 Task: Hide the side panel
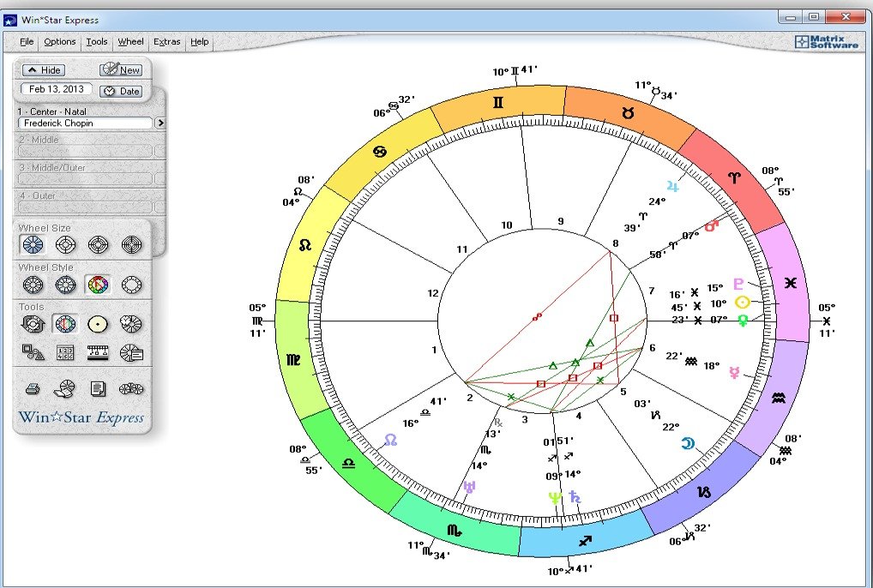point(44,70)
